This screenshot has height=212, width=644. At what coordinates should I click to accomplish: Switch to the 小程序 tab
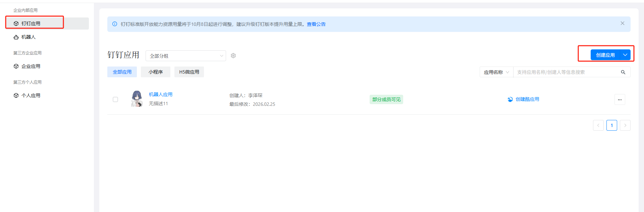pyautogui.click(x=155, y=72)
